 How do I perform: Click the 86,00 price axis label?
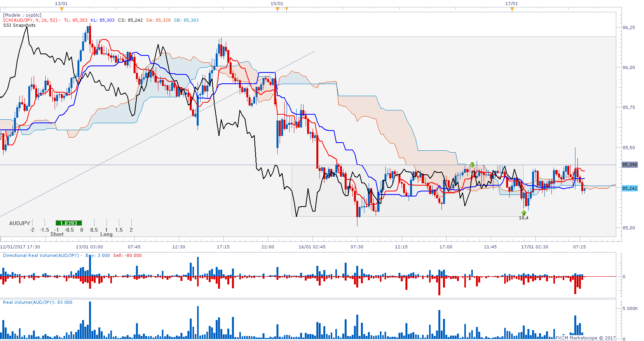(x=629, y=67)
